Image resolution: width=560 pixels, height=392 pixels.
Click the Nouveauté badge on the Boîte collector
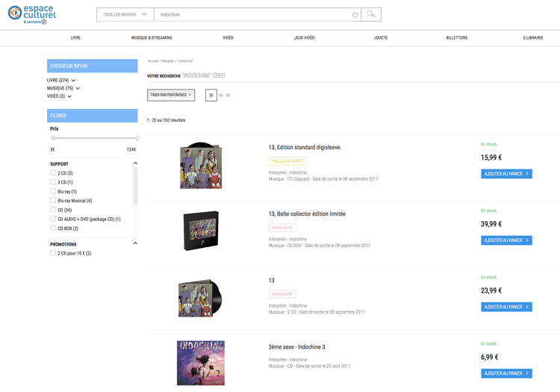[x=282, y=228]
